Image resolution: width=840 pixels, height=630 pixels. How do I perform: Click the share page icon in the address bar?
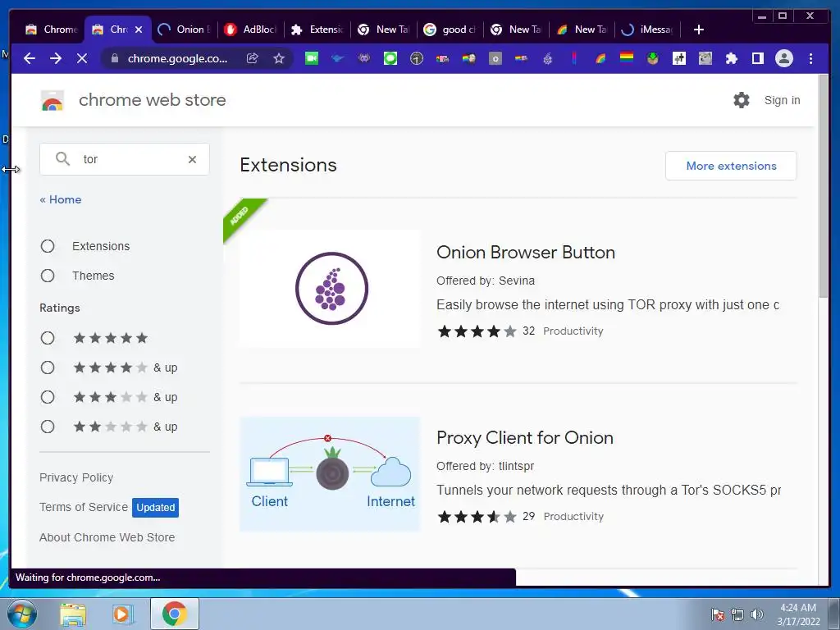point(253,58)
